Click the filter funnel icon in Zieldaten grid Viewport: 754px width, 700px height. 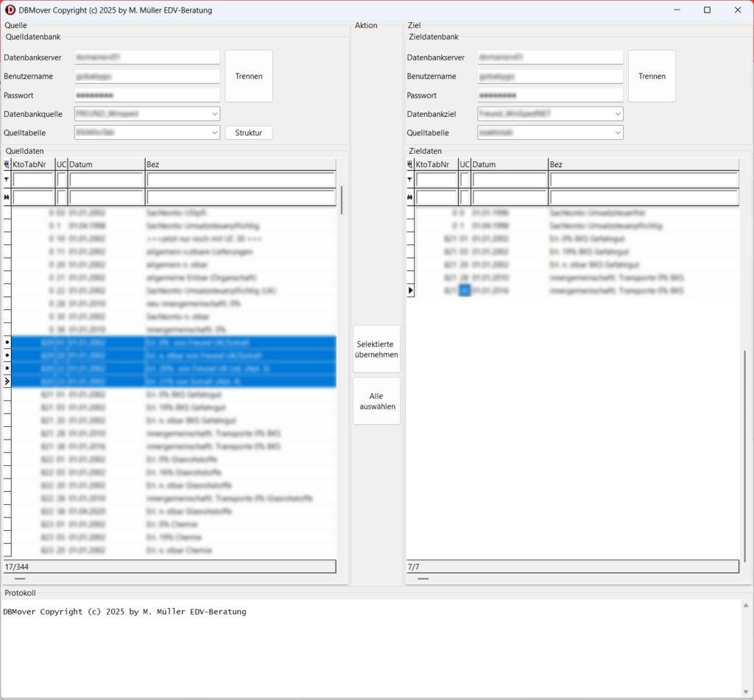coord(410,180)
